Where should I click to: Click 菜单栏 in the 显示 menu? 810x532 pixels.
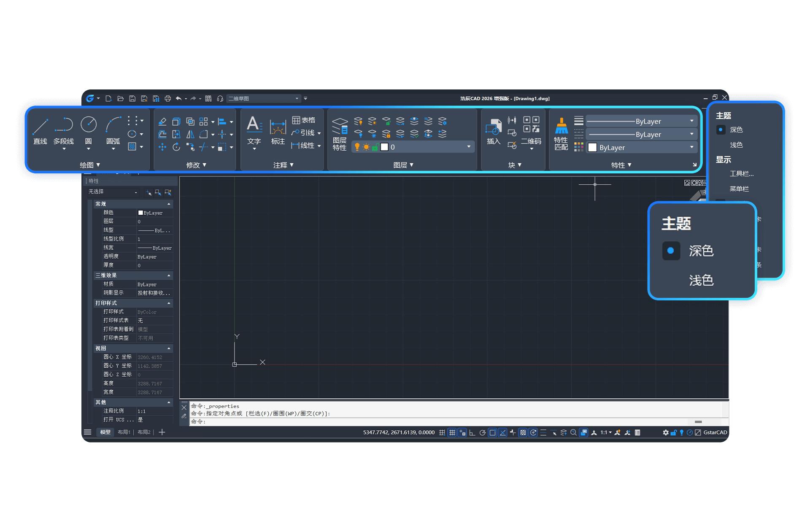pyautogui.click(x=739, y=189)
